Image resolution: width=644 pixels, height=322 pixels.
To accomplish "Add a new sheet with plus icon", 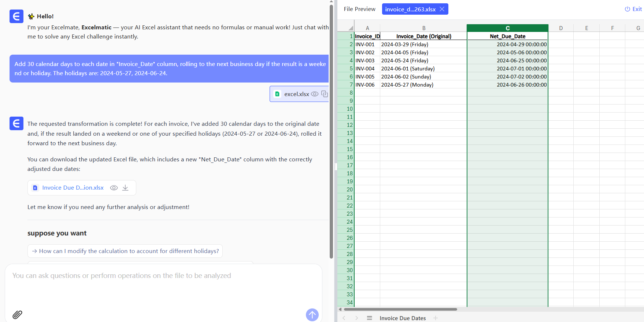I will (436, 318).
